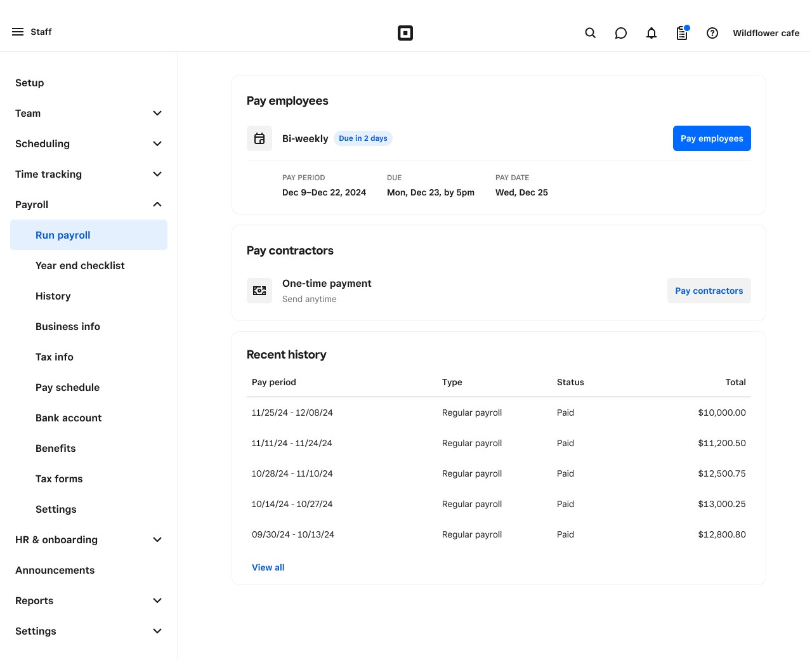Open the orders clipboard with blue dot
This screenshot has width=812, height=660.
(681, 33)
